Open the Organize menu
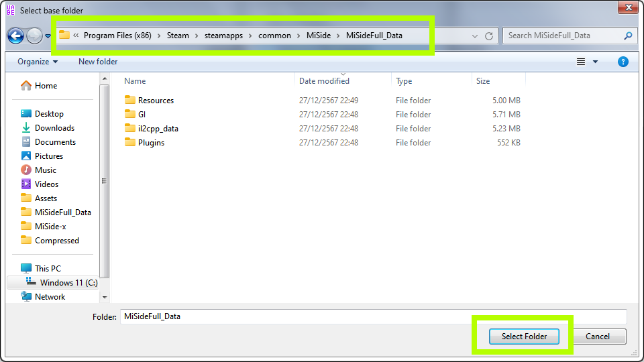Image resolution: width=644 pixels, height=362 pixels. [38, 62]
